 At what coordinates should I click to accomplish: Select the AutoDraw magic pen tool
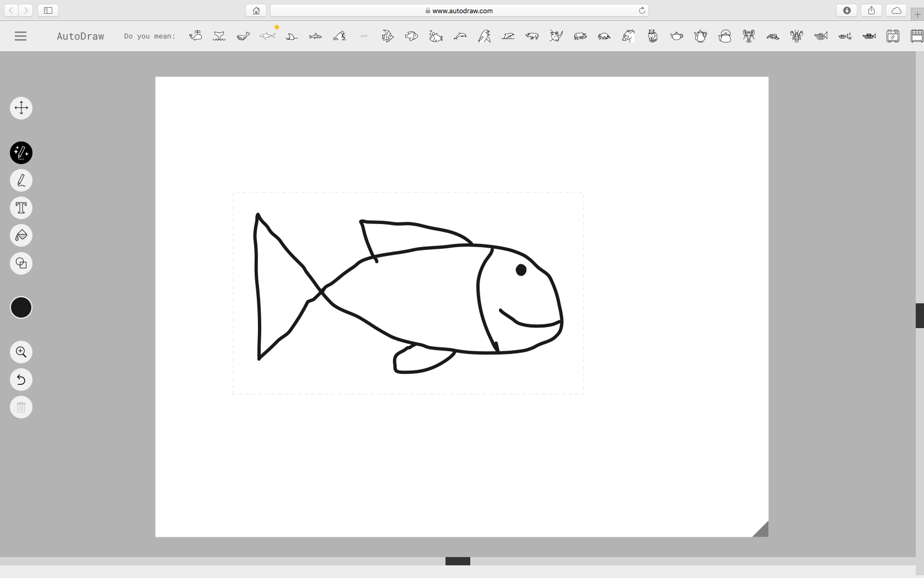(x=21, y=152)
